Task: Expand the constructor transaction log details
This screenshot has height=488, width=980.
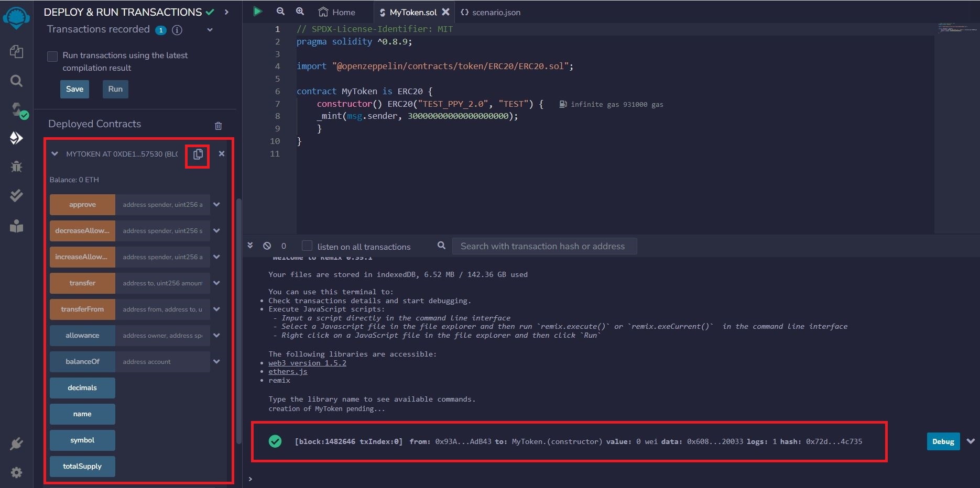Action: 971,441
